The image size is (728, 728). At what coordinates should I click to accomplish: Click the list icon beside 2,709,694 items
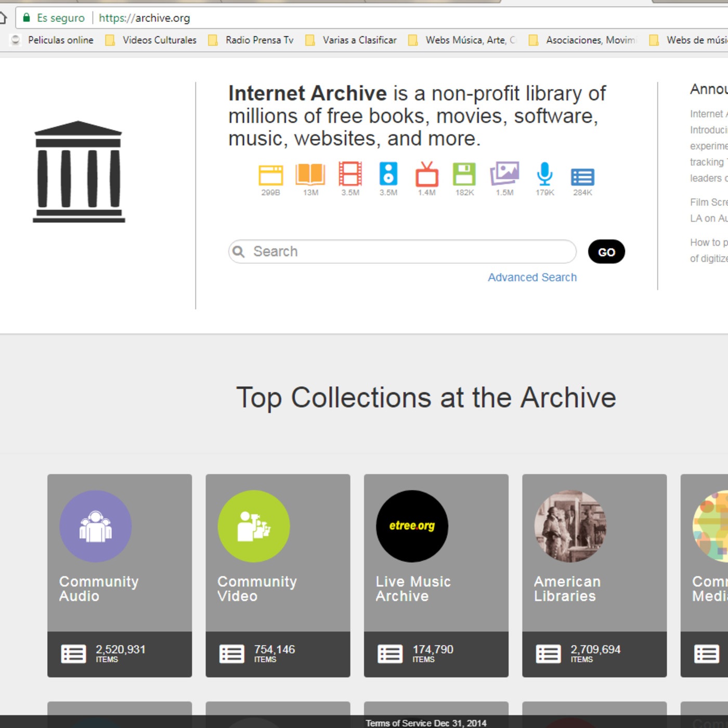pos(548,654)
